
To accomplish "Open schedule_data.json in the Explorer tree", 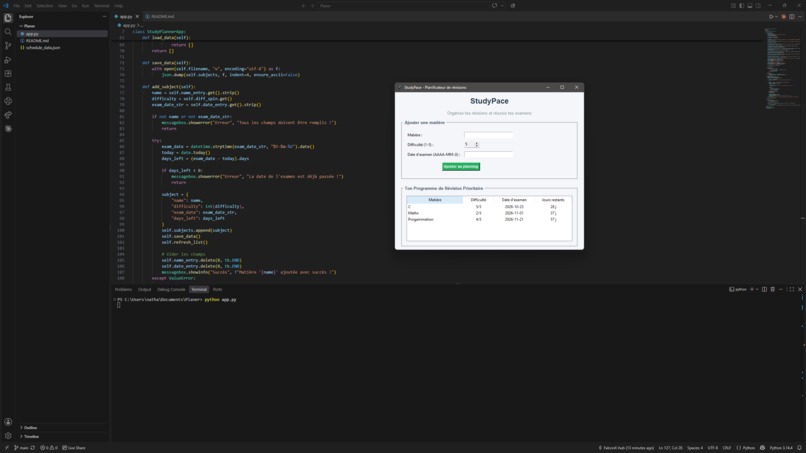I will coord(62,47).
